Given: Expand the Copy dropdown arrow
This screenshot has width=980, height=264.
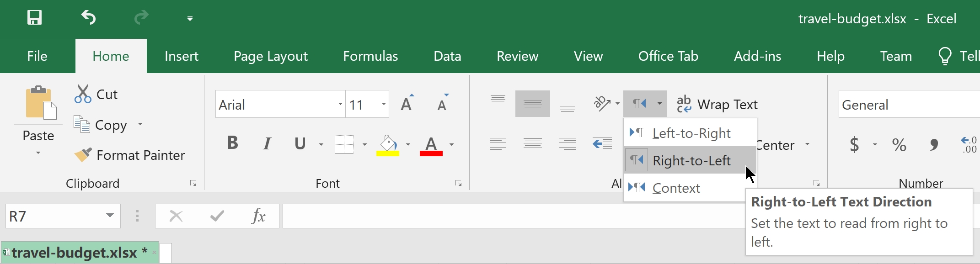Looking at the screenshot, I should pos(140,124).
